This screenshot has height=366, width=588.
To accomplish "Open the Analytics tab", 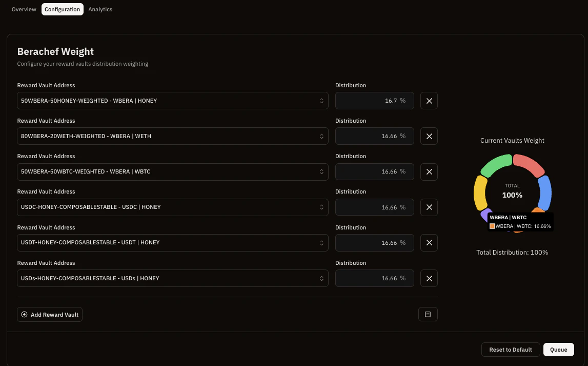I will pos(100,9).
